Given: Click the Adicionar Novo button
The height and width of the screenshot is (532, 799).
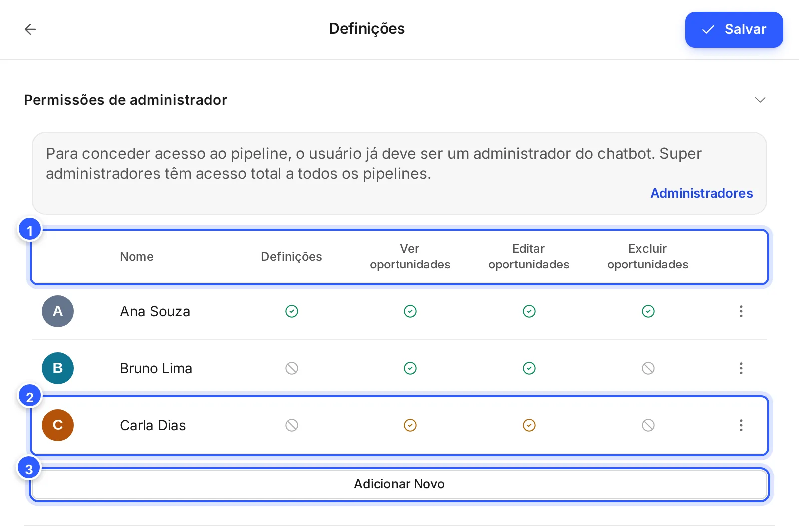Looking at the screenshot, I should coord(399,484).
